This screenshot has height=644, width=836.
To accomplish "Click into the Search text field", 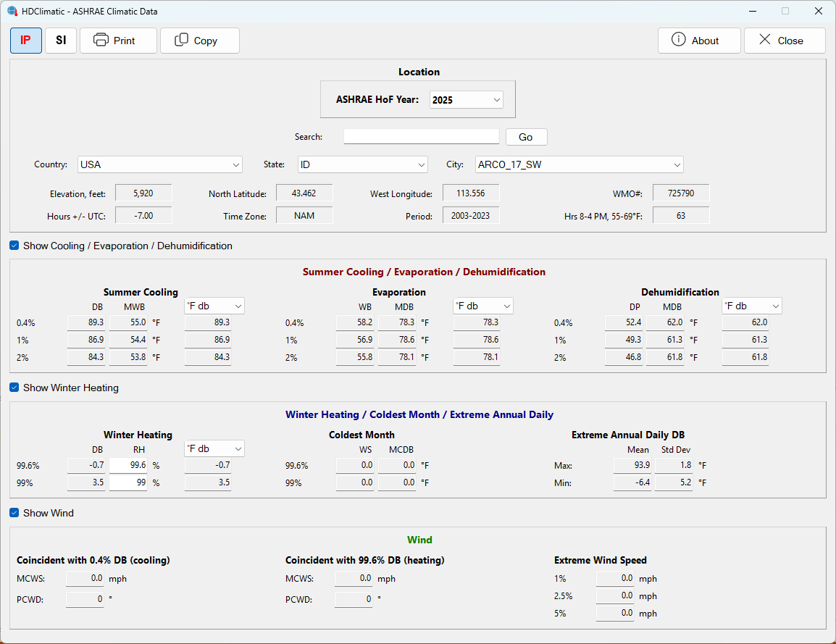I will pos(421,136).
